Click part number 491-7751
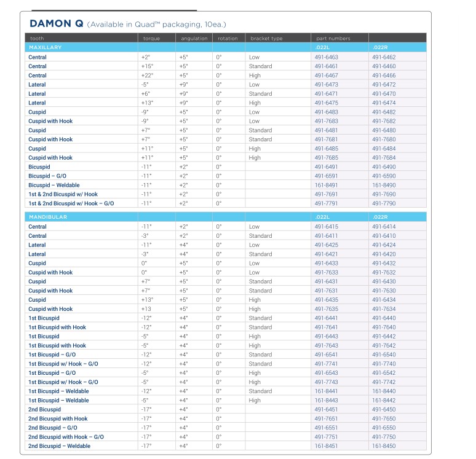Viewport: 476px width, 459px height. tap(327, 437)
